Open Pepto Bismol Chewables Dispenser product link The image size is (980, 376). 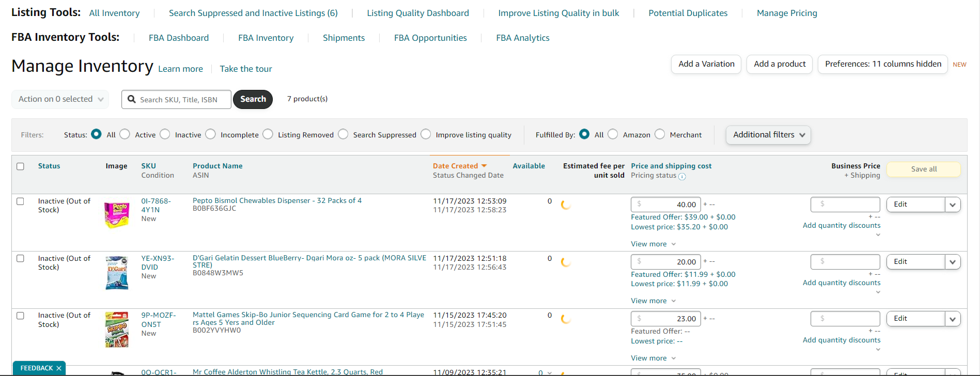(277, 200)
